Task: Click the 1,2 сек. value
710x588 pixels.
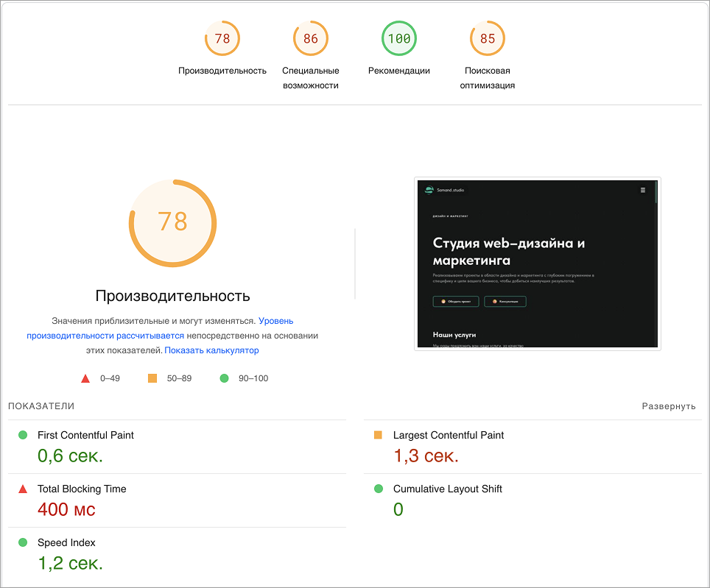Action: click(x=70, y=563)
